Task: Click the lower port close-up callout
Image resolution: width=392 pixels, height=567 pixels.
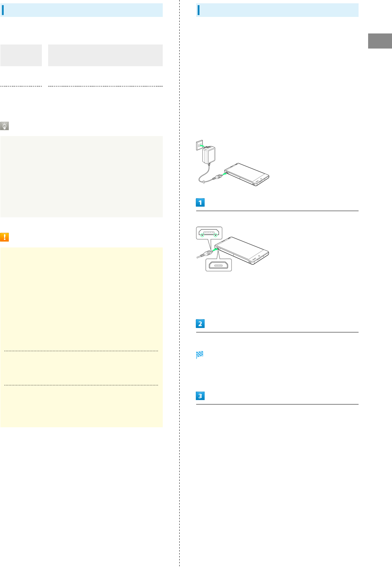Action: pyautogui.click(x=218, y=265)
